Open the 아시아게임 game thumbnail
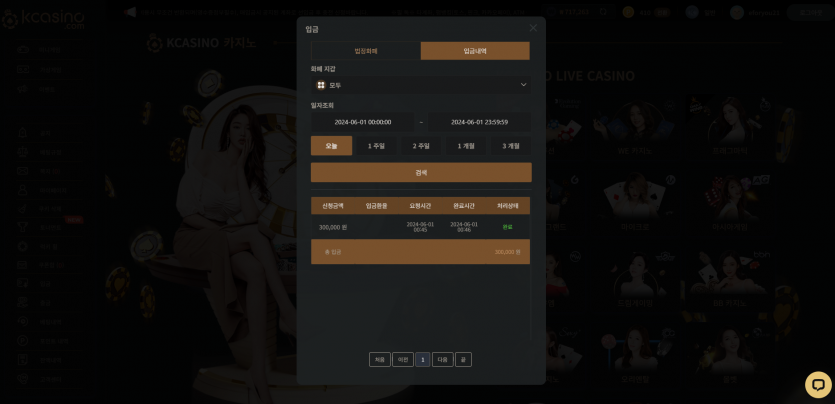 coord(730,204)
